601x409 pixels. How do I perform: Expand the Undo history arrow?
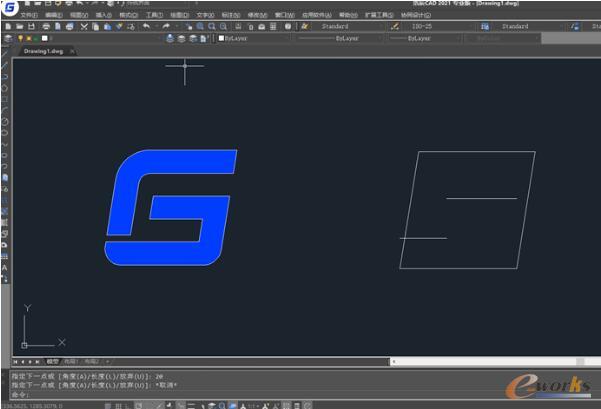click(156, 26)
